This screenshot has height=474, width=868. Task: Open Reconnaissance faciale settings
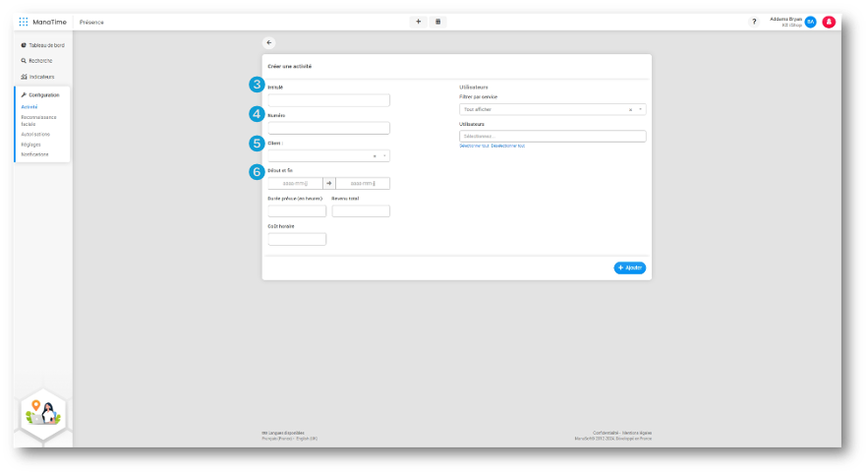point(38,121)
